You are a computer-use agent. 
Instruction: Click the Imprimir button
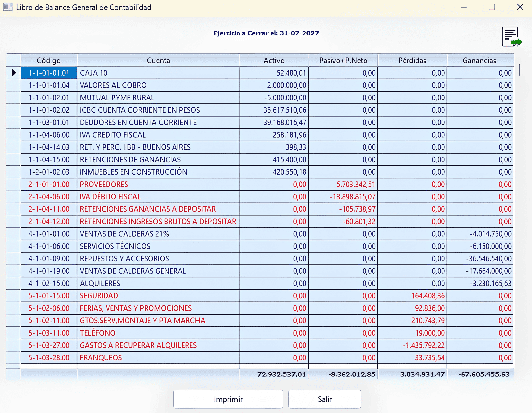point(228,399)
